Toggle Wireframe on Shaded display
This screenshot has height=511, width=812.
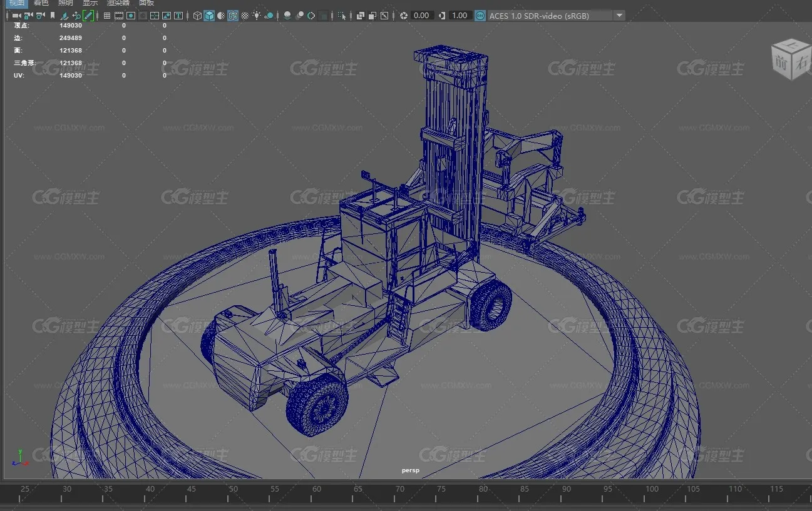(x=233, y=16)
